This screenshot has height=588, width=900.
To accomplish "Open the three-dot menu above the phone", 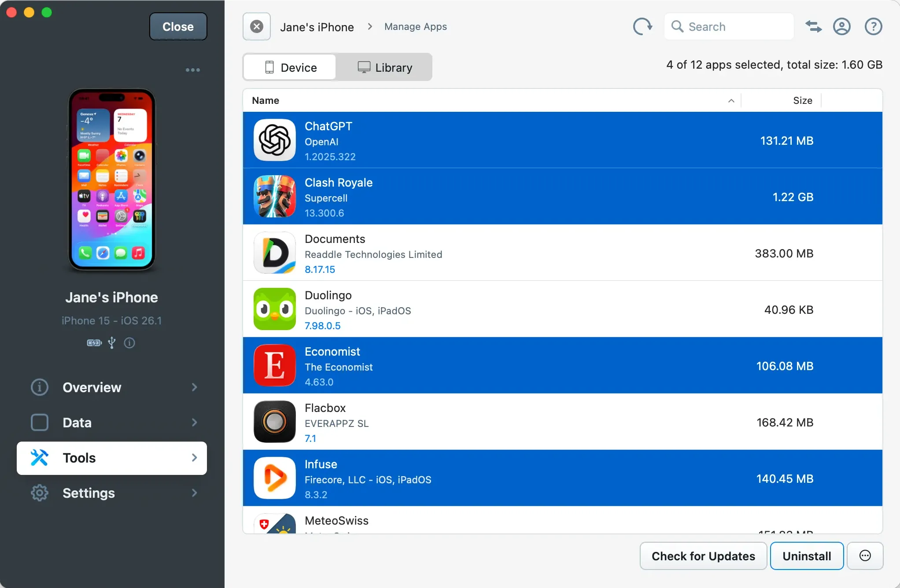I will pyautogui.click(x=193, y=70).
